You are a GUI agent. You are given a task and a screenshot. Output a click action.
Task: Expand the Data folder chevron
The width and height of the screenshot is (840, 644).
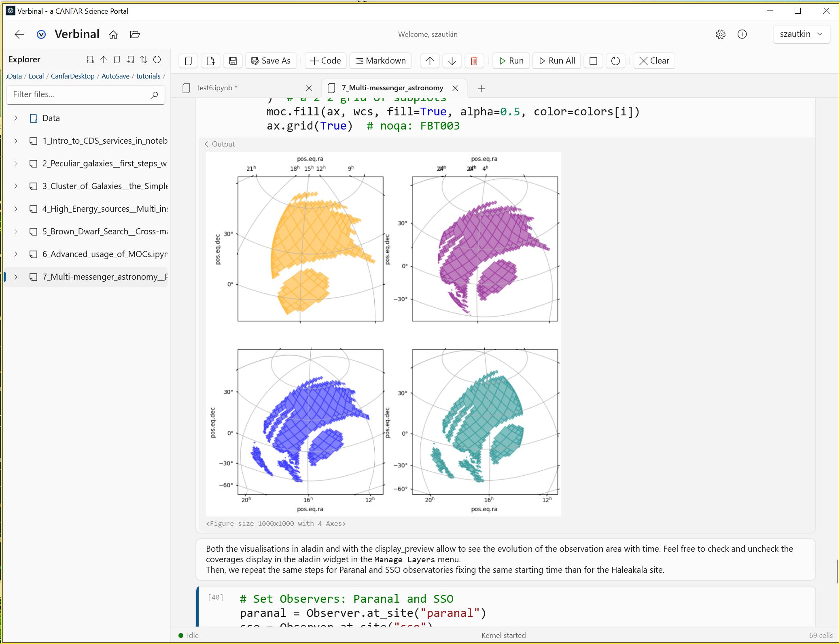(16, 118)
